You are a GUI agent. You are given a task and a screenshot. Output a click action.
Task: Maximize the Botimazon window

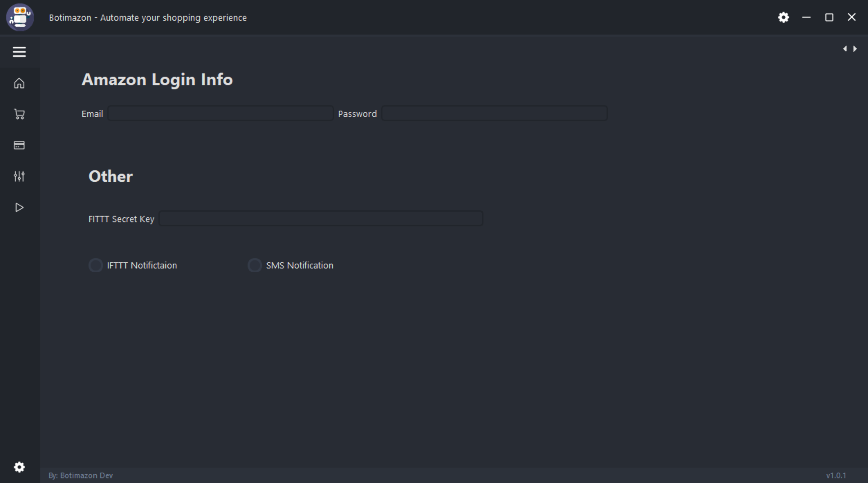coord(829,17)
